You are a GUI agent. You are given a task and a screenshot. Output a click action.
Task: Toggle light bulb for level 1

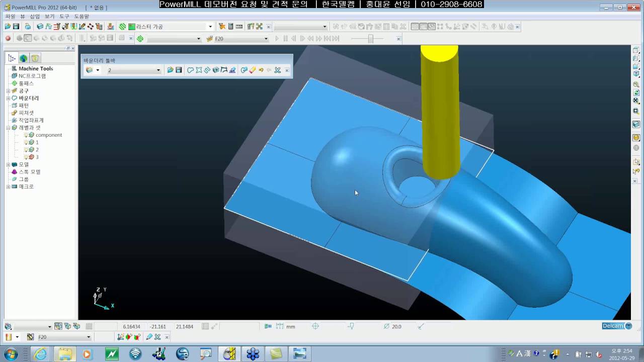point(26,142)
